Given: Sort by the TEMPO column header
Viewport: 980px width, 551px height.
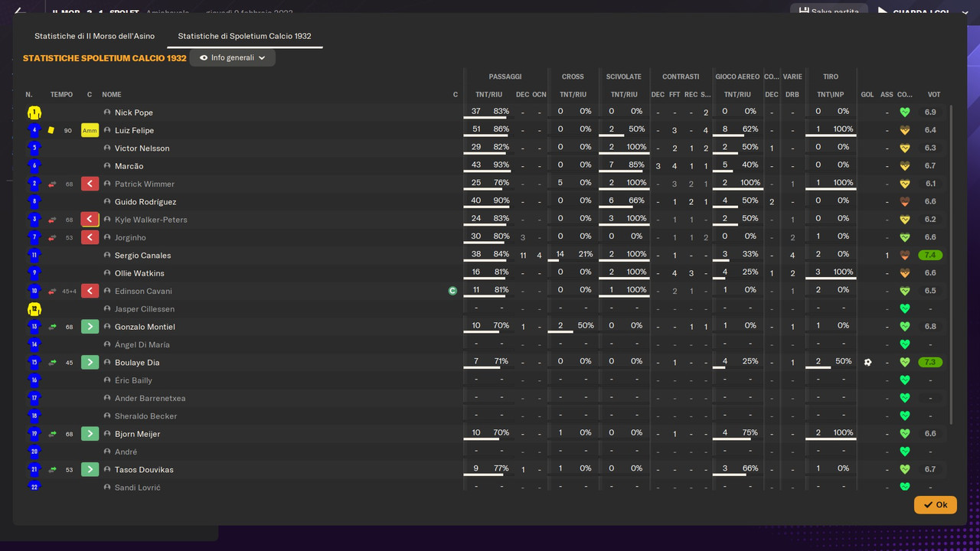Looking at the screenshot, I should (61, 95).
